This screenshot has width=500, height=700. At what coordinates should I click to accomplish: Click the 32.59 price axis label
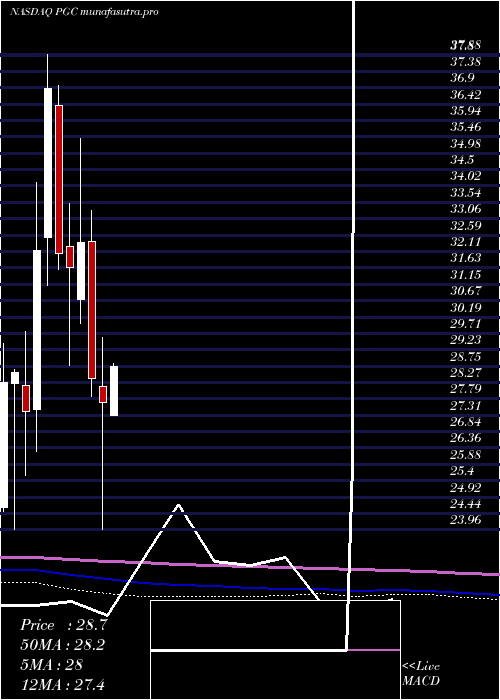pos(465,225)
